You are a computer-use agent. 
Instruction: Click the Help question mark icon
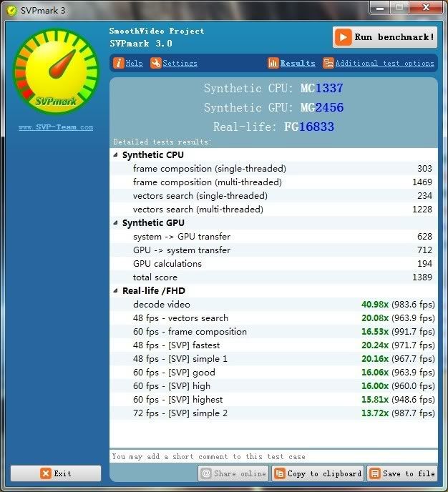tap(118, 63)
